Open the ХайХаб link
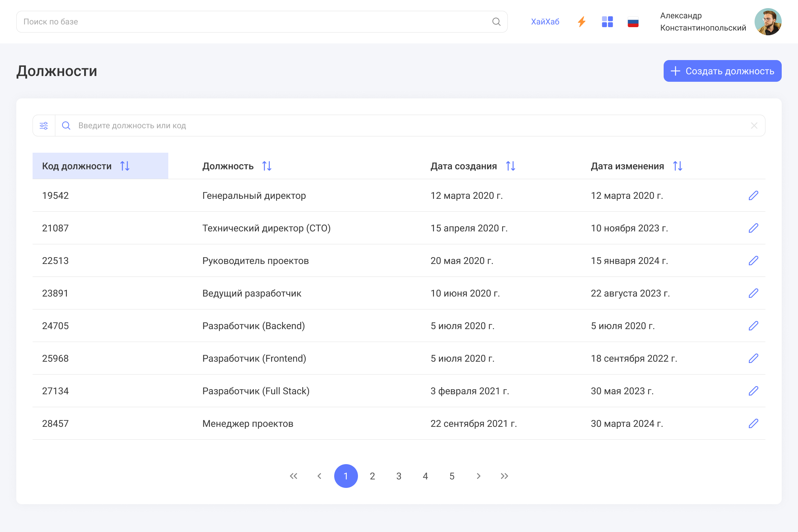The image size is (798, 532). [545, 22]
